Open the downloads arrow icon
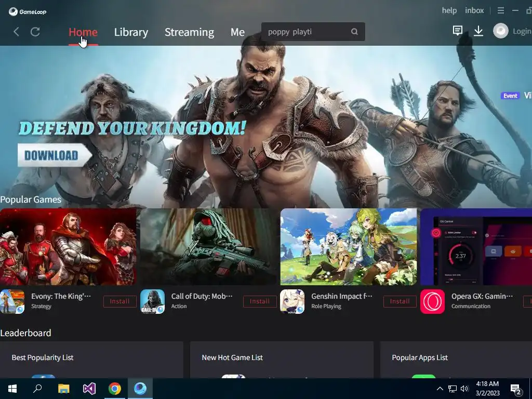The height and width of the screenshot is (399, 532). 478,31
